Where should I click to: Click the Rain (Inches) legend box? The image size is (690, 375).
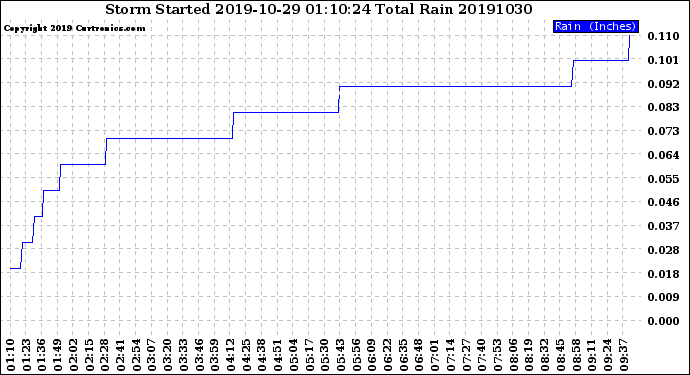pos(595,26)
